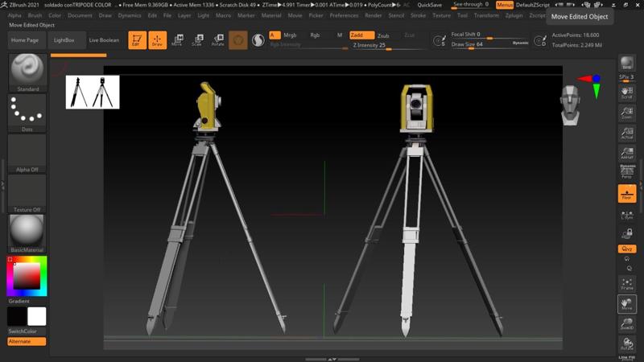This screenshot has width=644, height=362.
Task: Open the Zplugin menu
Action: point(514,15)
